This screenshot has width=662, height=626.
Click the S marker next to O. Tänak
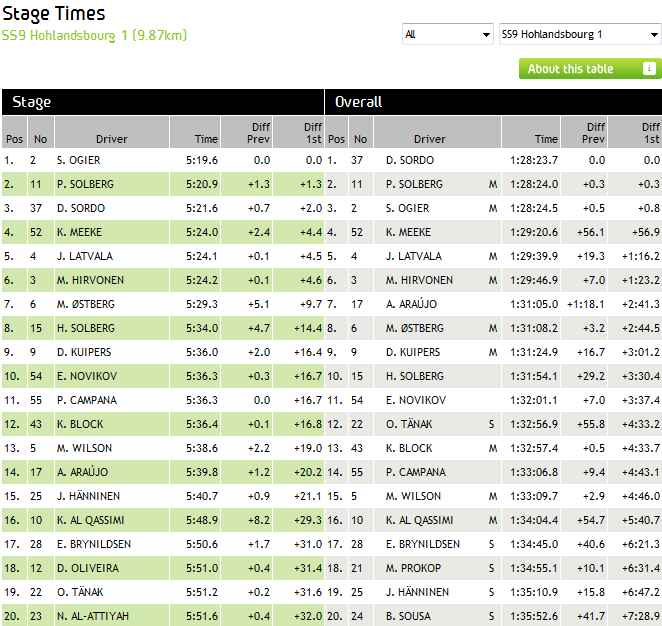492,424
